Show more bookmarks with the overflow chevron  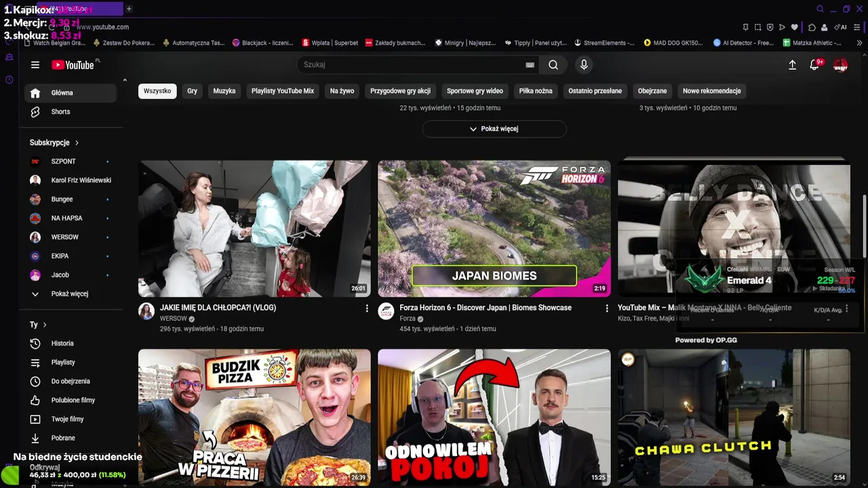click(x=860, y=43)
